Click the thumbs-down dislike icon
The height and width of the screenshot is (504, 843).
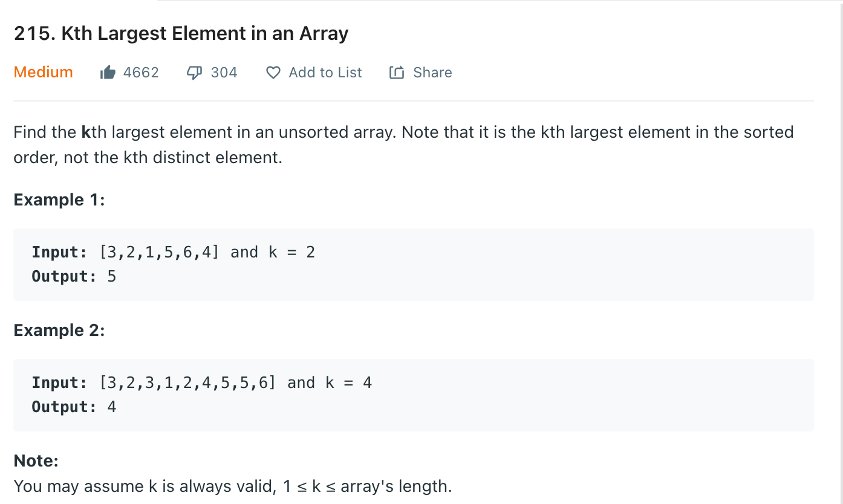194,73
